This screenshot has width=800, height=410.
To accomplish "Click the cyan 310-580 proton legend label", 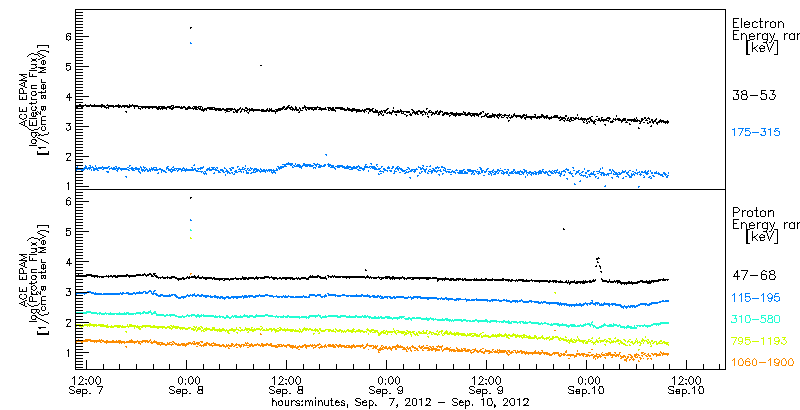I will [756, 319].
